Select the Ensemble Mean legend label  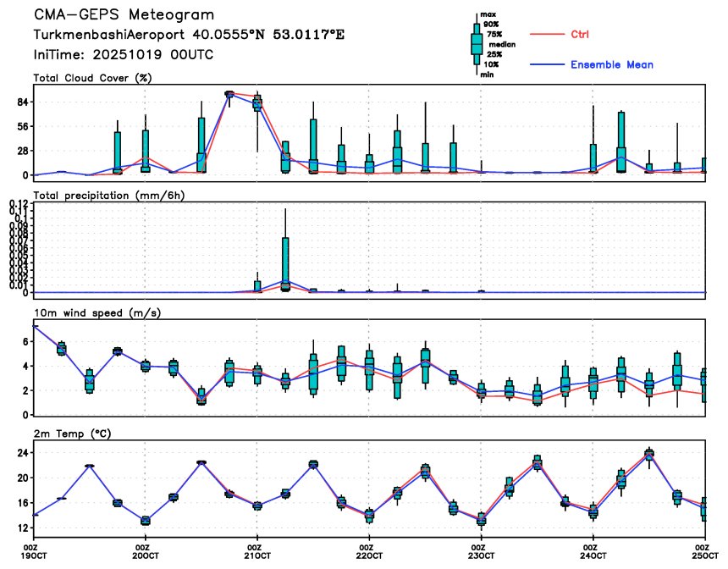611,64
